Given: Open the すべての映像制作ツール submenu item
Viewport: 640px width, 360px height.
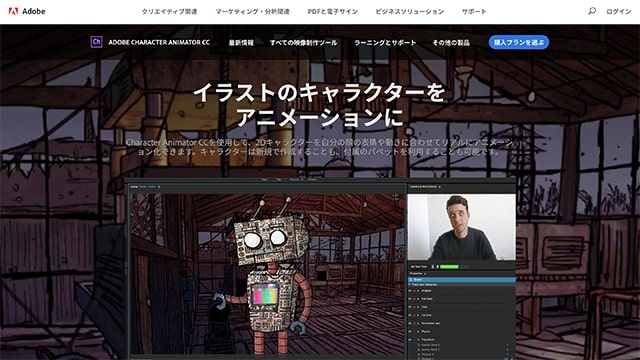Looking at the screenshot, I should coord(303,42).
